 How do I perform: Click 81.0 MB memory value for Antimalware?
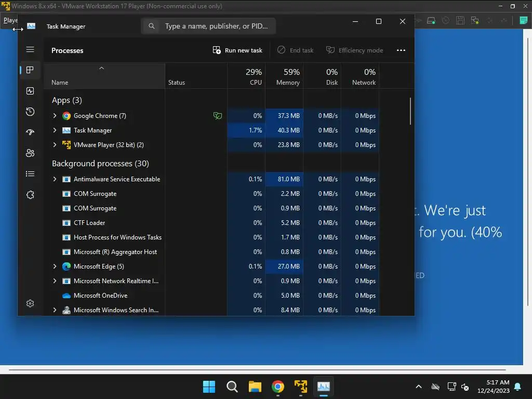pos(288,179)
